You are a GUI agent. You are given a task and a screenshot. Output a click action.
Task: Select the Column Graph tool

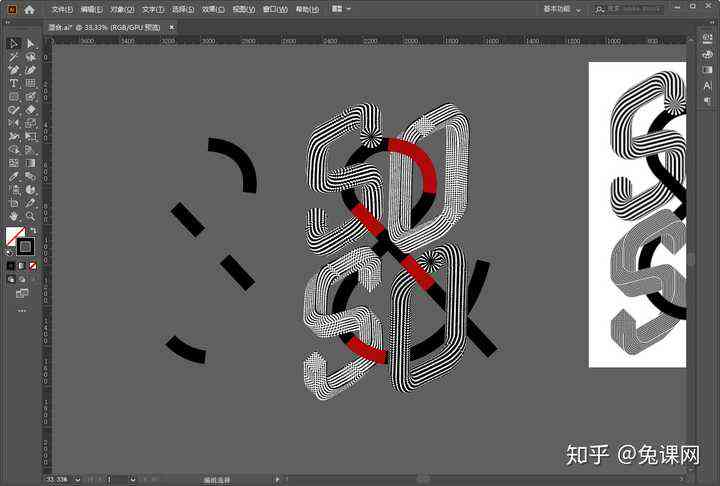click(x=30, y=190)
